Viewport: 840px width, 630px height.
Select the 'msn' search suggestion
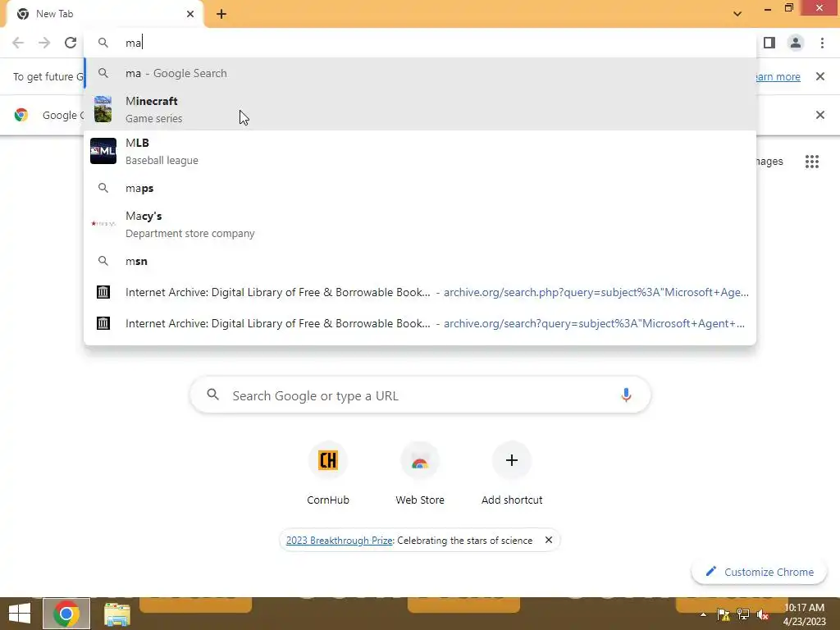[x=420, y=261]
